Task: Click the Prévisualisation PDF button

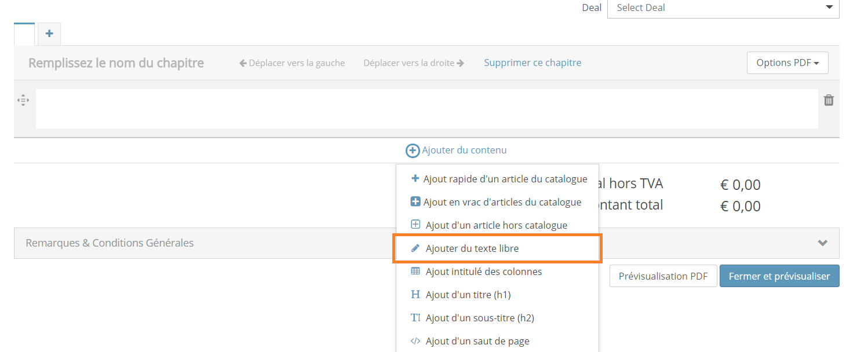Action: tap(663, 276)
